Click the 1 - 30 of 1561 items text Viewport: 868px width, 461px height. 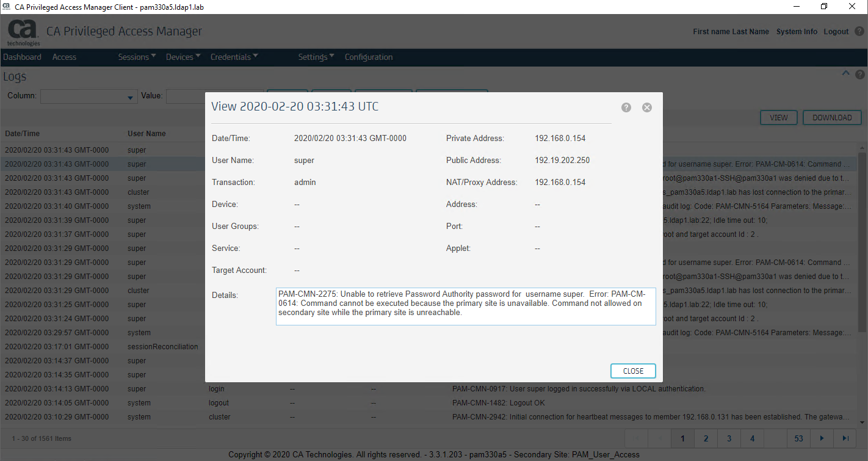tap(42, 438)
